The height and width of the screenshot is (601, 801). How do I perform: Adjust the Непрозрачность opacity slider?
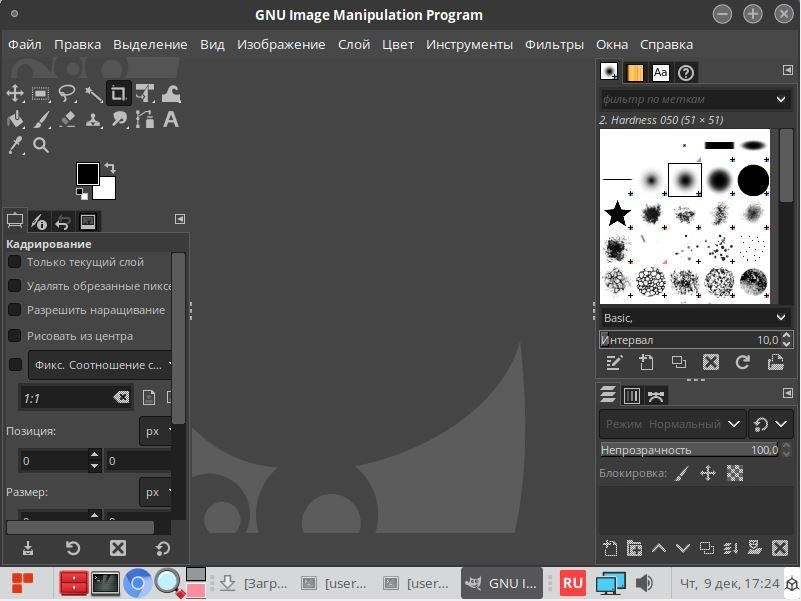690,450
